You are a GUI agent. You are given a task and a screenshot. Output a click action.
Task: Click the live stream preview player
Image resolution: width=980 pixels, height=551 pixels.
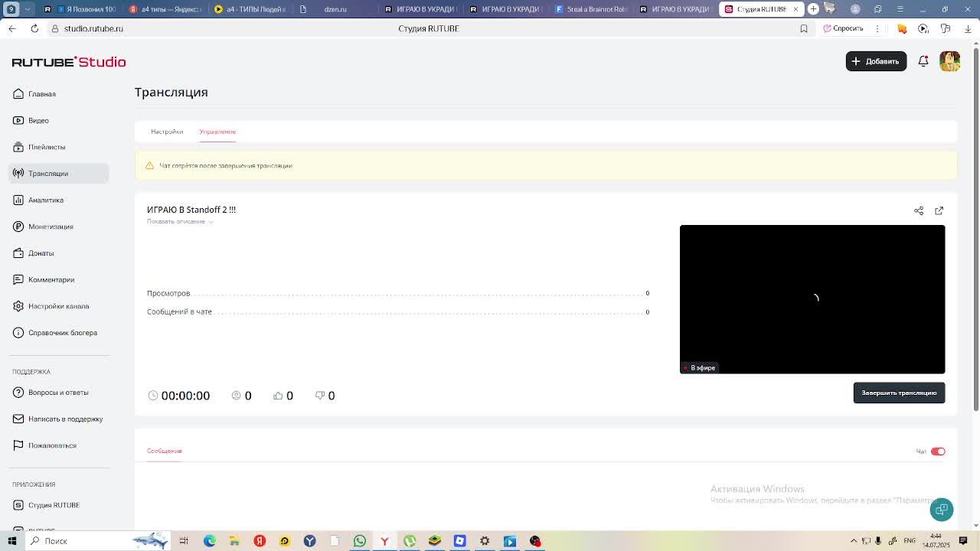pos(812,299)
